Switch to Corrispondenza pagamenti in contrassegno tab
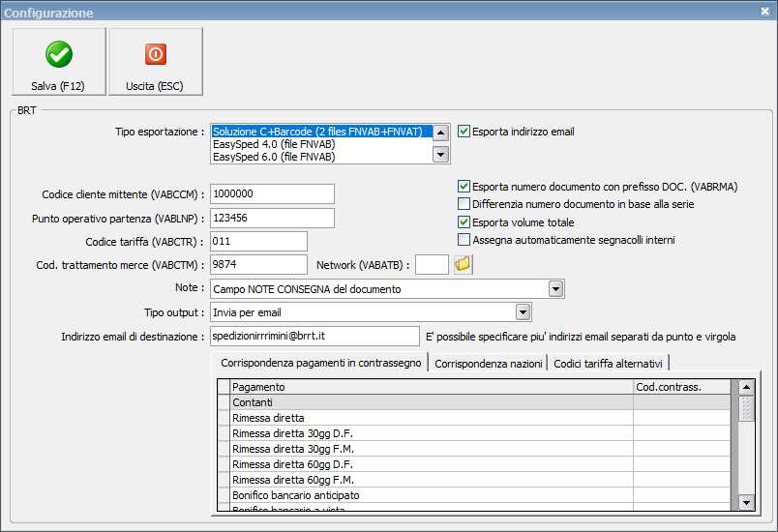The height and width of the screenshot is (532, 778). point(320,363)
